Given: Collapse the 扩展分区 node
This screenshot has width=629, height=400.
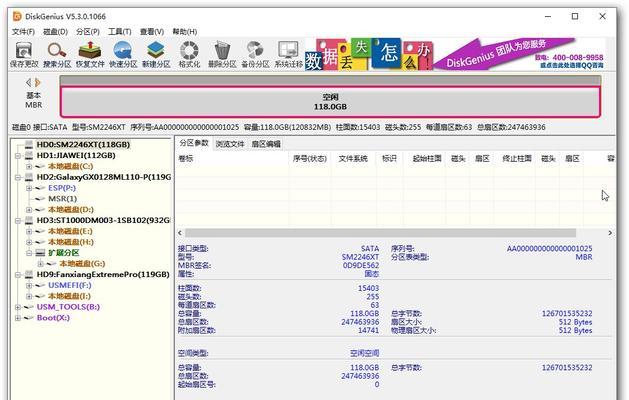Looking at the screenshot, I should tap(29, 253).
